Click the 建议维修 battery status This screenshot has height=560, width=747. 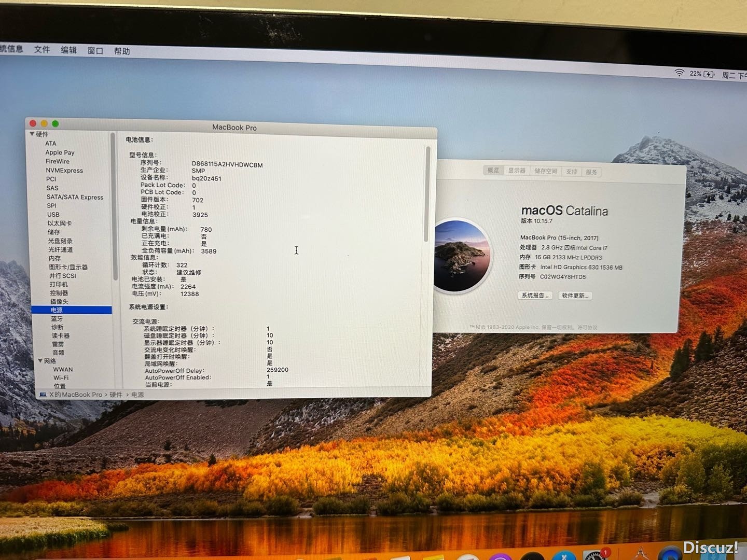[x=189, y=272]
